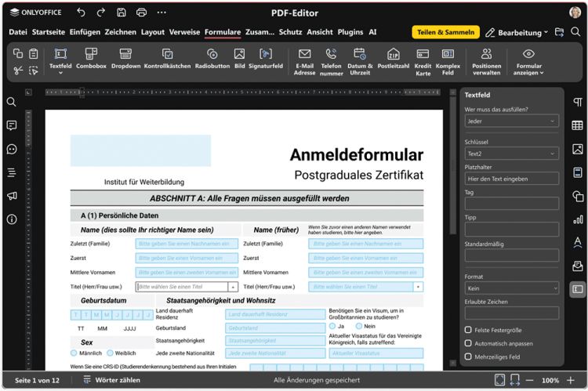Open the chat panel in left sidebar
This screenshot has width=588, height=391.
coord(12,149)
